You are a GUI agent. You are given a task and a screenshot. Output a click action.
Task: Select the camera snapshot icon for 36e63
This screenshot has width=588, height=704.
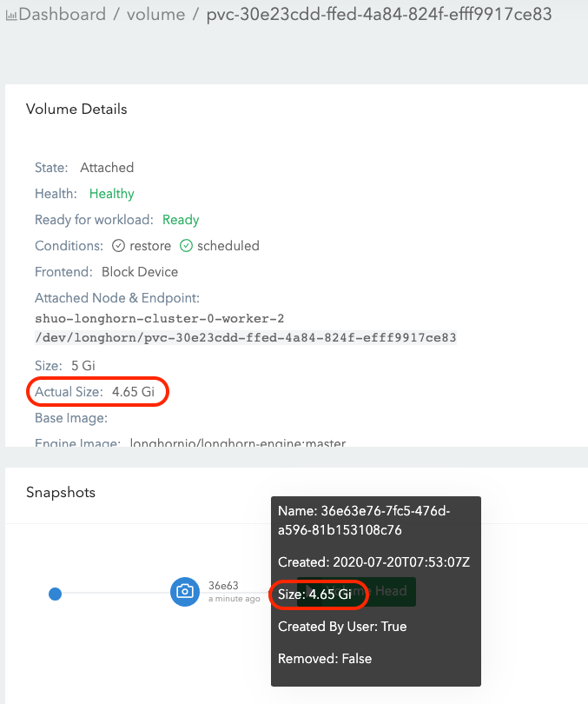coord(184,592)
